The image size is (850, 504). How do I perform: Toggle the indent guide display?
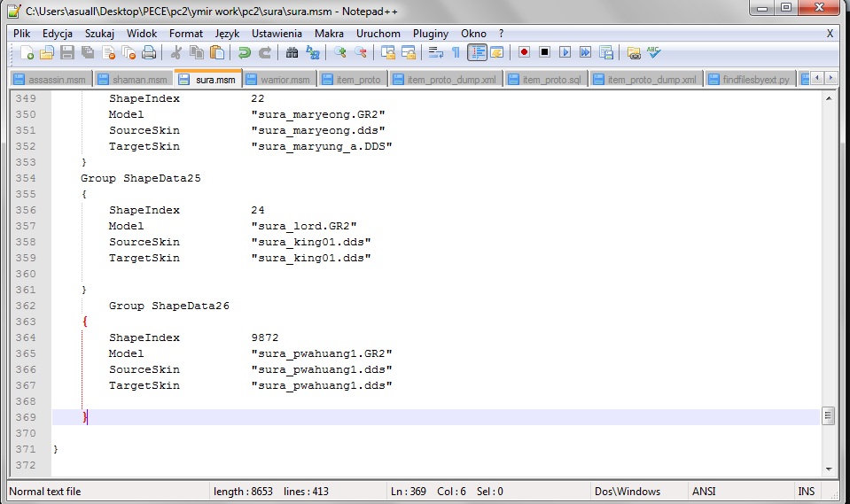coord(477,52)
